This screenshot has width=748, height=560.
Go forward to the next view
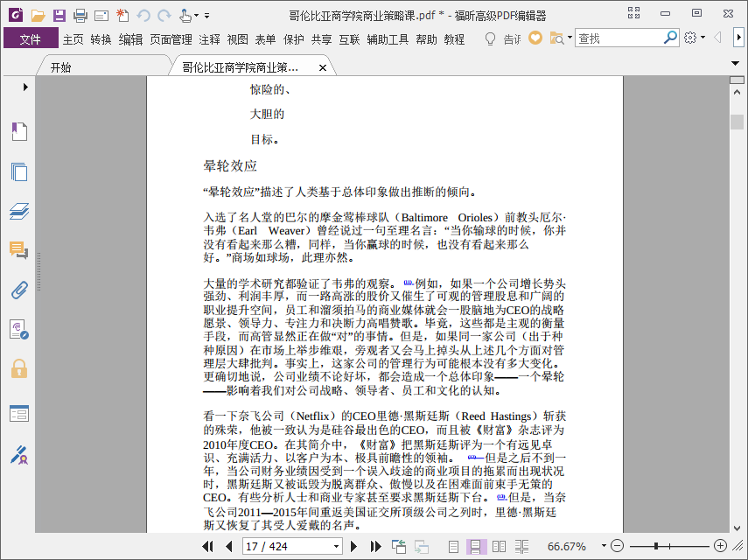[421, 547]
